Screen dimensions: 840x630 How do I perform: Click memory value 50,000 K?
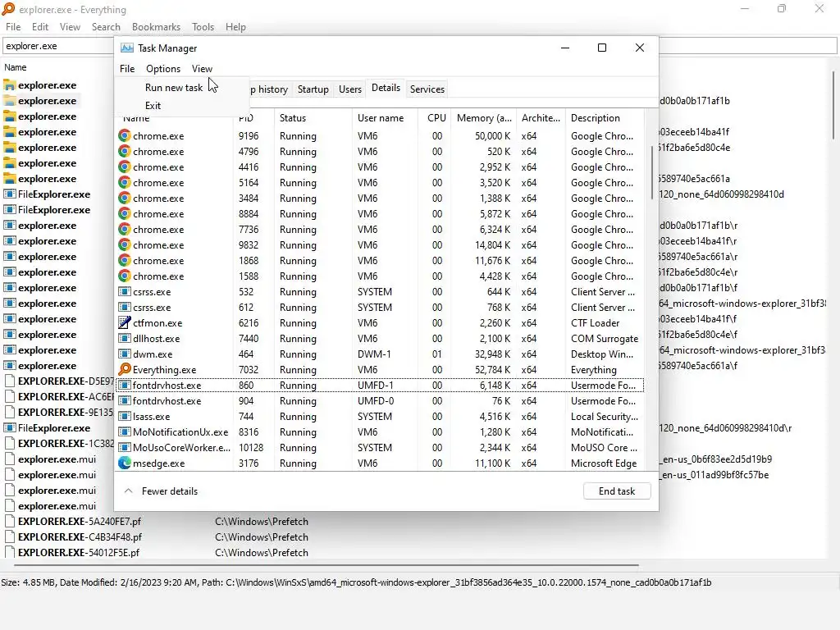(492, 136)
